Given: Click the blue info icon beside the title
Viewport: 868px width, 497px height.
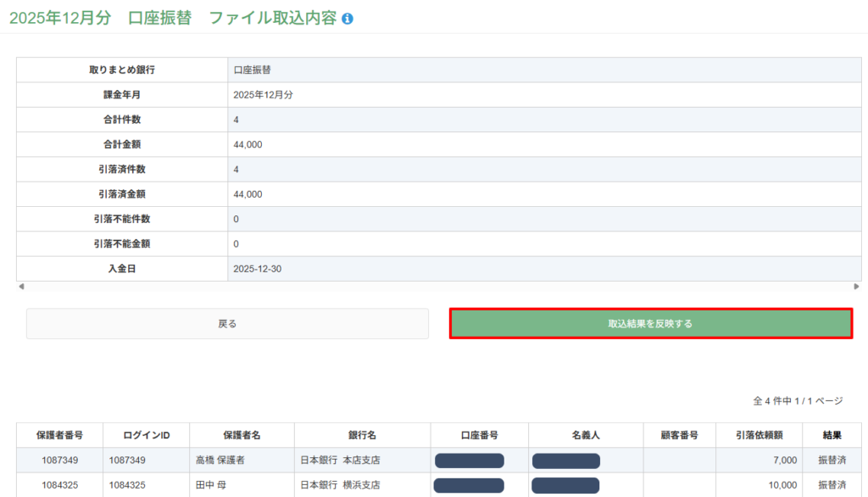Looking at the screenshot, I should coord(348,19).
